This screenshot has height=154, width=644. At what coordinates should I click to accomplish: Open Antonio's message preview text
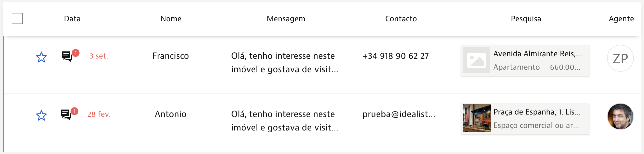click(285, 121)
